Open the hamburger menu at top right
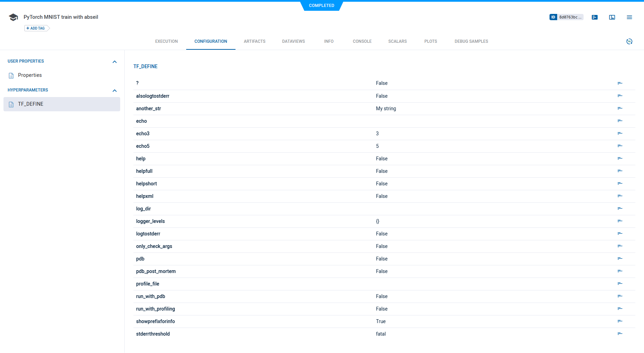Viewport: 644px width, 353px height. 629,17
